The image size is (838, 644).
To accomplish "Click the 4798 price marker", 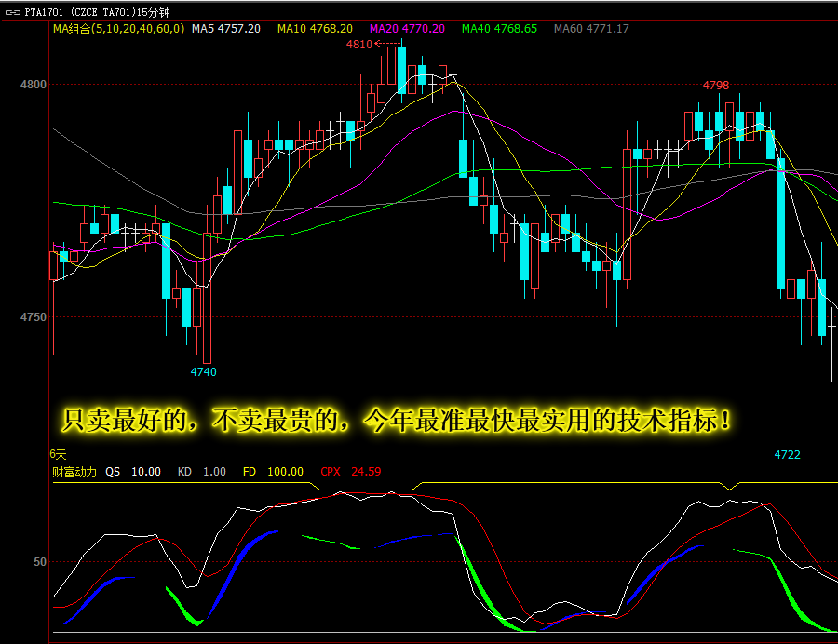I will coord(716,86).
